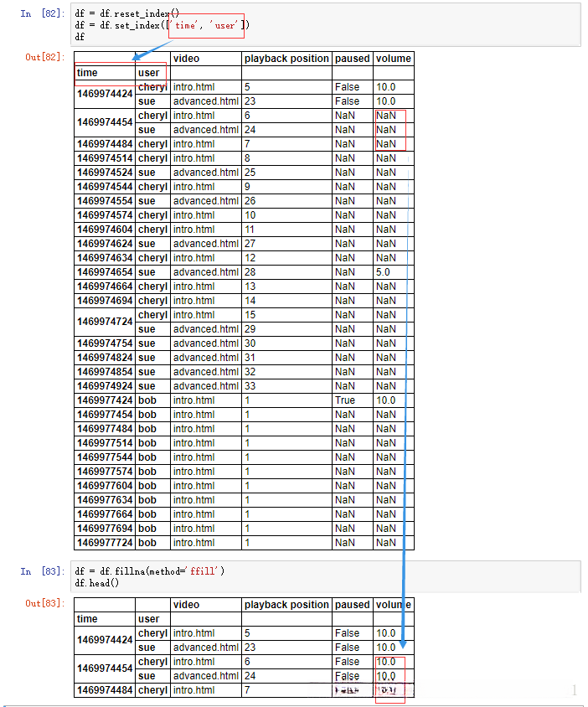The image size is (588, 707).
Task: Click time index 1469974664 in Out[82]
Action: [x=105, y=286]
